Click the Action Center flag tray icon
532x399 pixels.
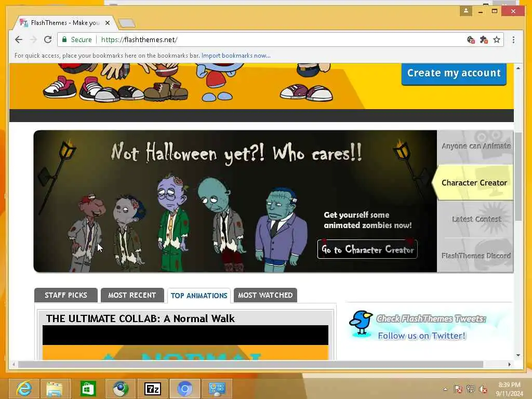458,389
